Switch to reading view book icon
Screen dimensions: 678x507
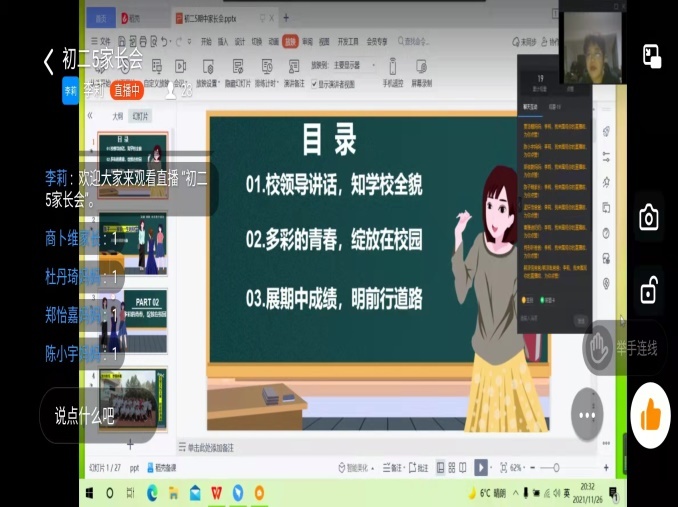(x=463, y=468)
